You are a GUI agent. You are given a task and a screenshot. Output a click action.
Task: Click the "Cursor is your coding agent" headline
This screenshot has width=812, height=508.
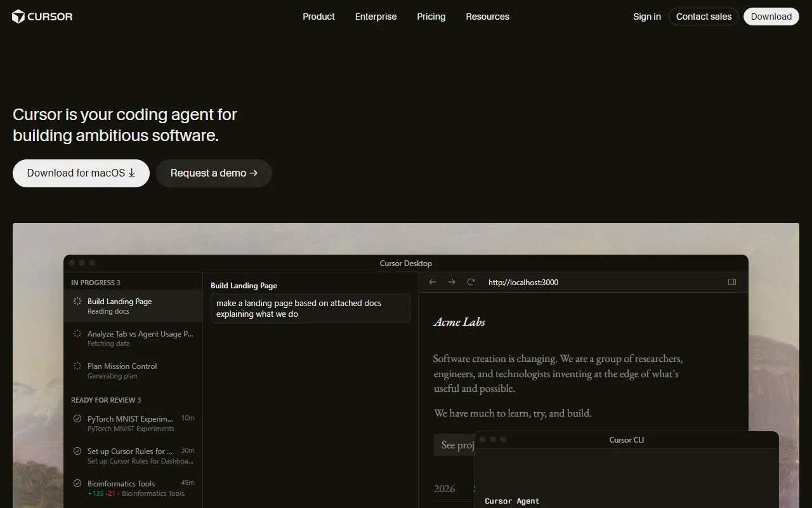click(x=125, y=125)
